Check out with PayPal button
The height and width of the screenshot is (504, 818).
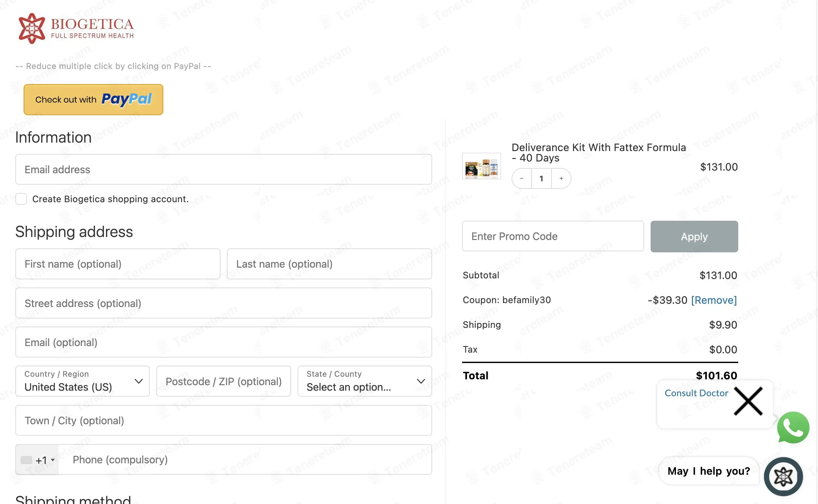click(93, 100)
